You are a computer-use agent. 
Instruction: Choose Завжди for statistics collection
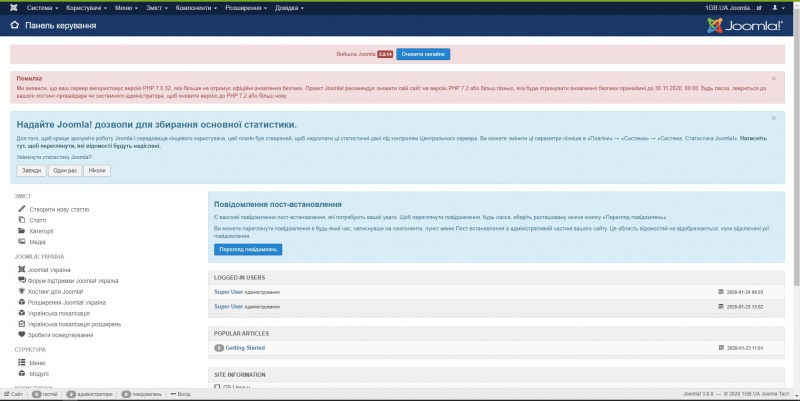[31, 170]
